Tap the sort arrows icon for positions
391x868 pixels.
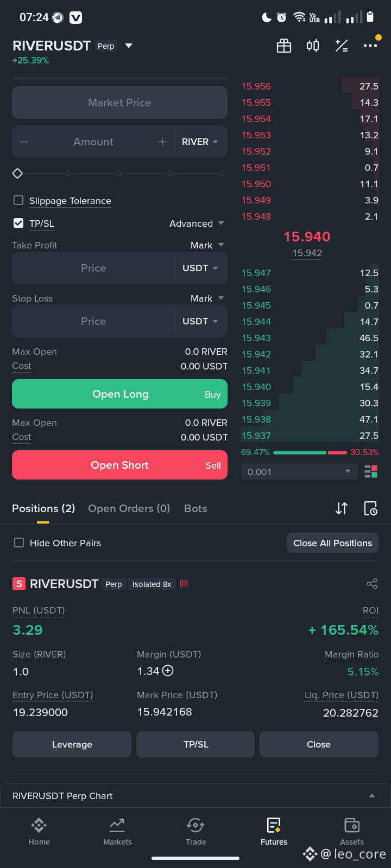pos(342,508)
